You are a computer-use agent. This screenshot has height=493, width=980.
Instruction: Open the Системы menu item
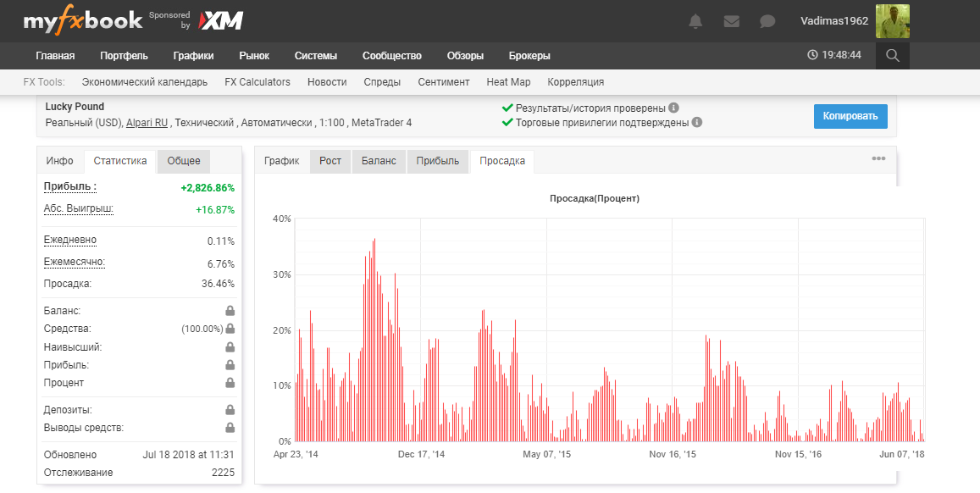point(315,56)
